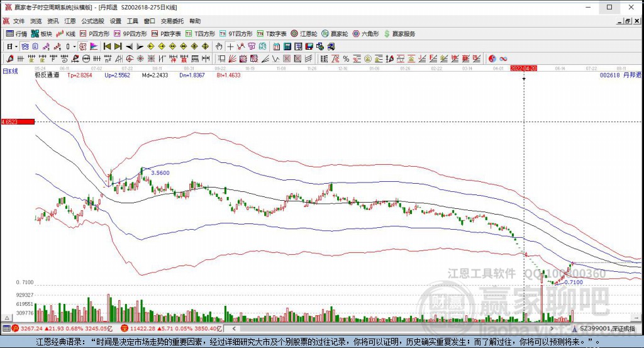The height and width of the screenshot is (348, 644).
Task: Click the colorful flag chart icon
Action: tap(94, 47)
